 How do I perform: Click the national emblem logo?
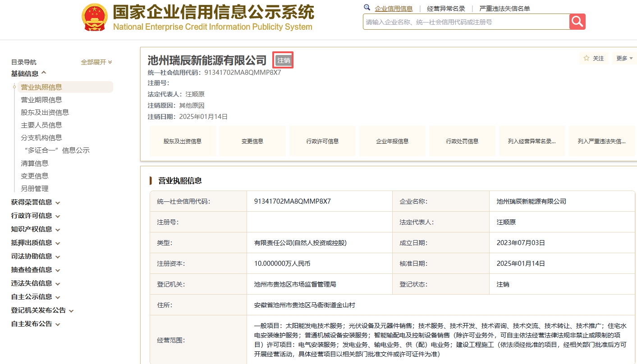(95, 17)
